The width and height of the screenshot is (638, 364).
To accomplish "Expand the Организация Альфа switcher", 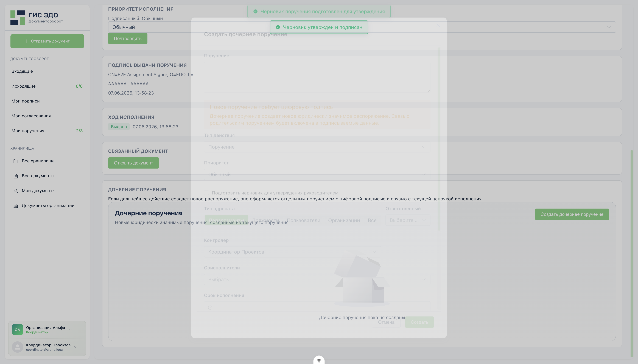I will pyautogui.click(x=47, y=329).
